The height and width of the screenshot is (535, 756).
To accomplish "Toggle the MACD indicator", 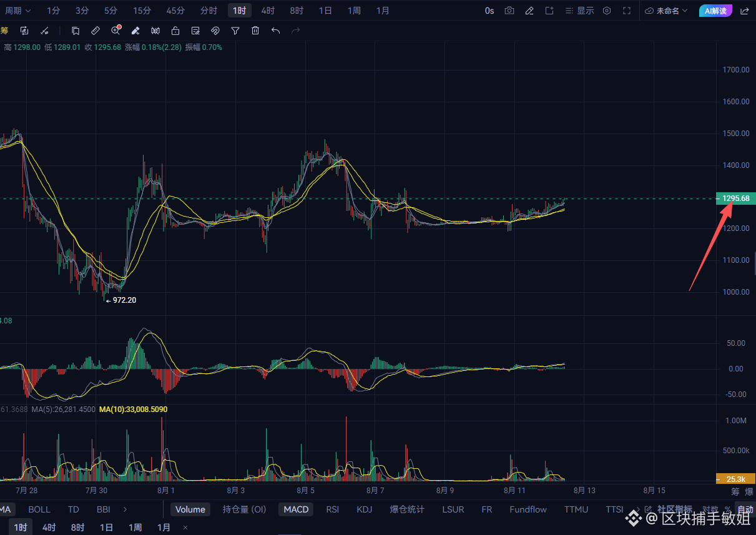I will pos(296,509).
